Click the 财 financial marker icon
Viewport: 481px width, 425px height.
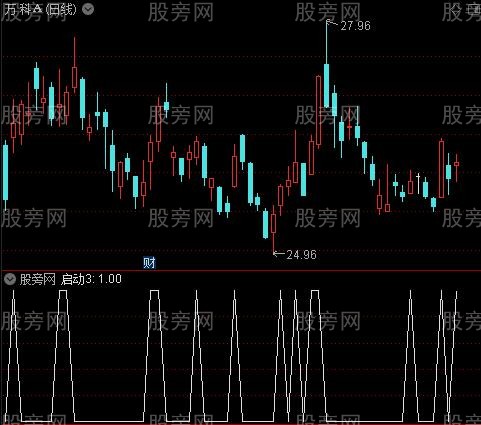pyautogui.click(x=149, y=263)
